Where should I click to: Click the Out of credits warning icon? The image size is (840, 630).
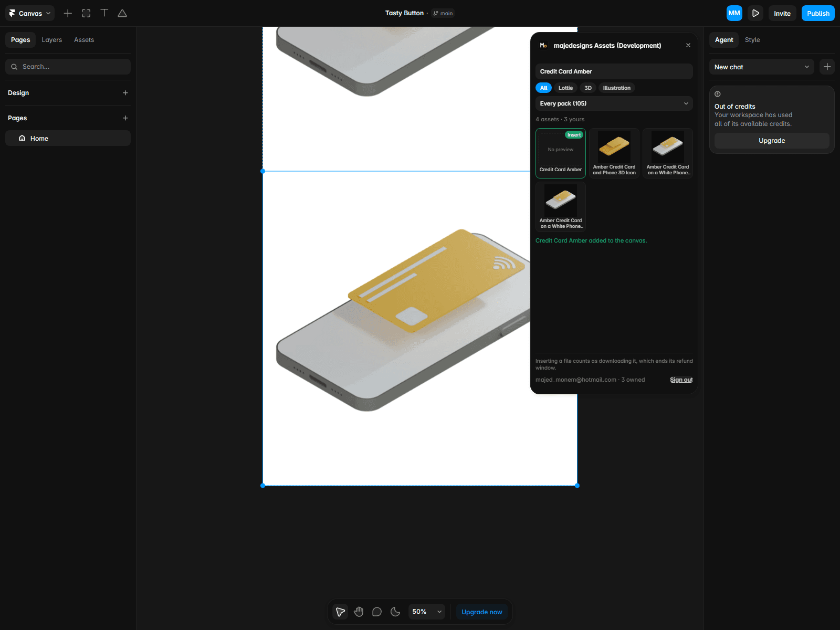click(718, 94)
